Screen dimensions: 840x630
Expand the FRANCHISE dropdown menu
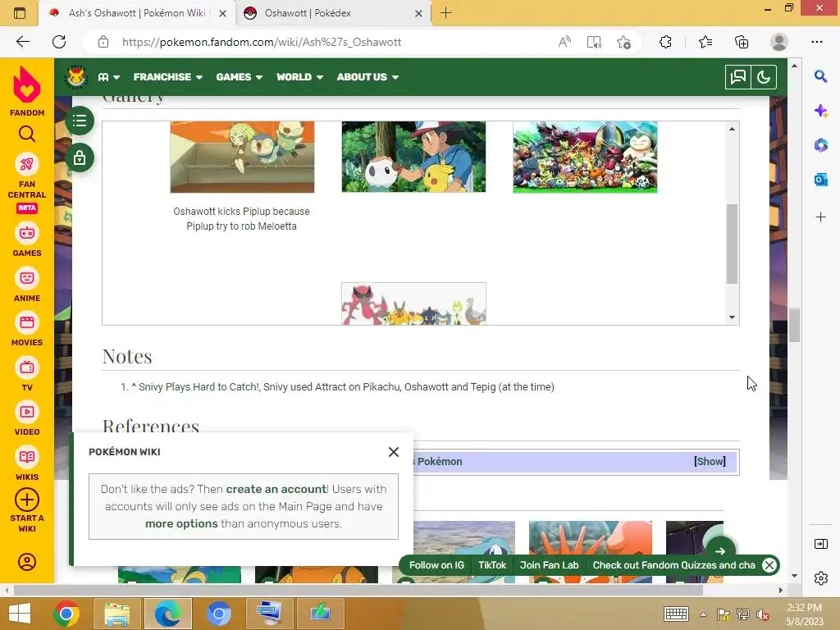pos(167,77)
